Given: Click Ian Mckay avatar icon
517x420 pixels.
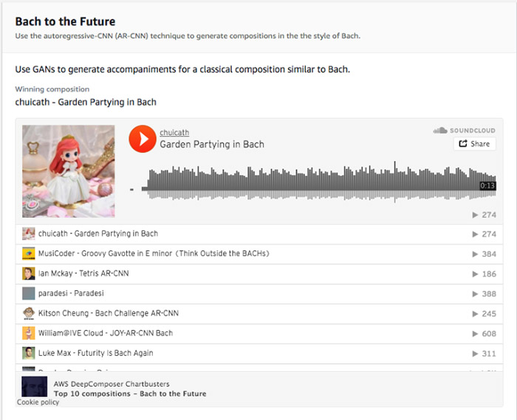Looking at the screenshot, I should coord(28,273).
